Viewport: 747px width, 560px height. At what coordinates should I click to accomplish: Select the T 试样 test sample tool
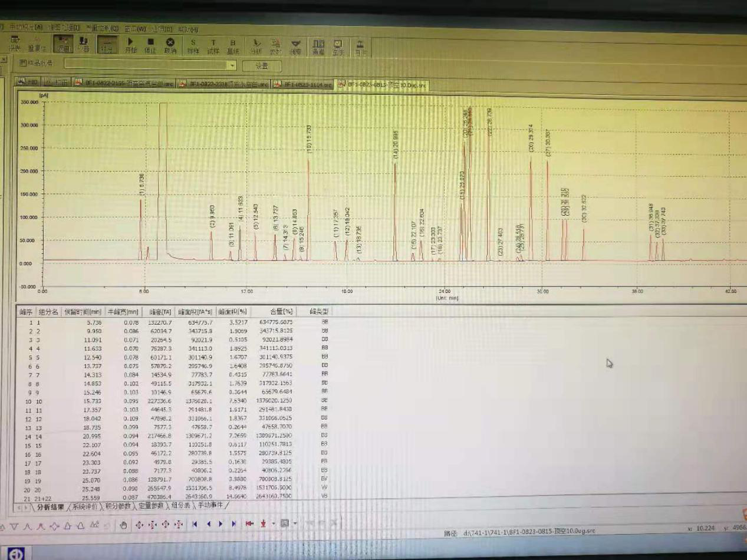coord(213,46)
